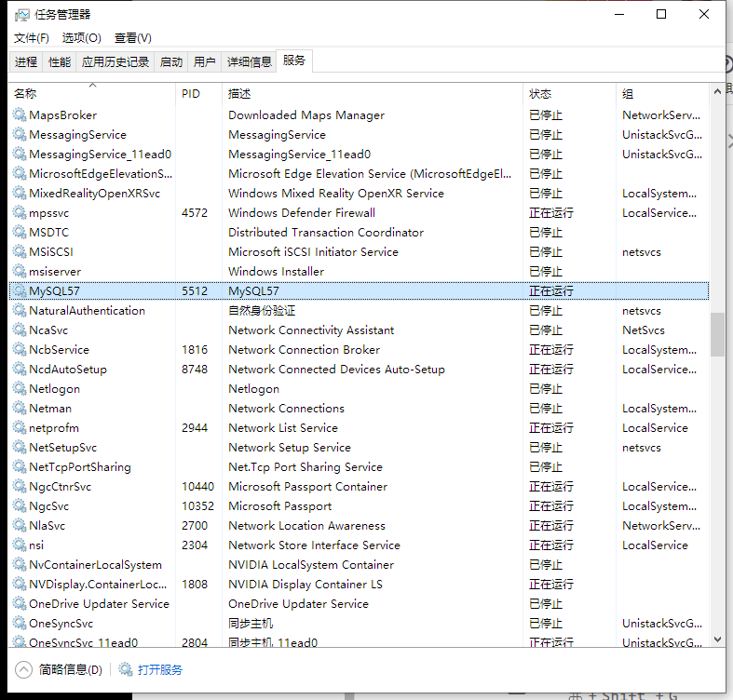Click the gear icon beside NlaSvc
This screenshot has height=700, width=733.
20,525
